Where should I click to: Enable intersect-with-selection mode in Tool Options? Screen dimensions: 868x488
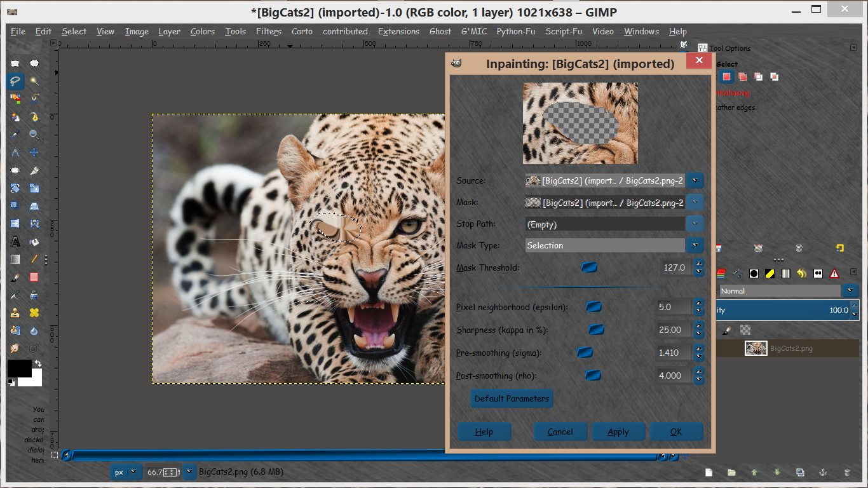point(774,76)
